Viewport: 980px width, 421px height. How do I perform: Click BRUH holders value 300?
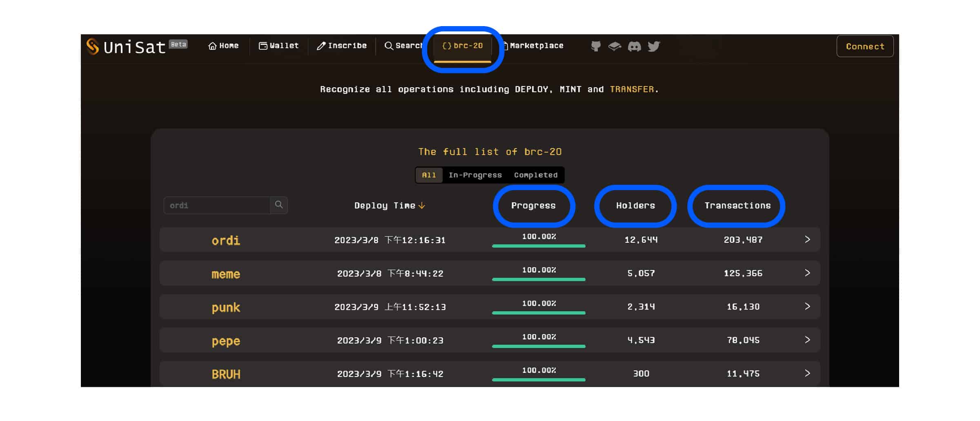[641, 374]
